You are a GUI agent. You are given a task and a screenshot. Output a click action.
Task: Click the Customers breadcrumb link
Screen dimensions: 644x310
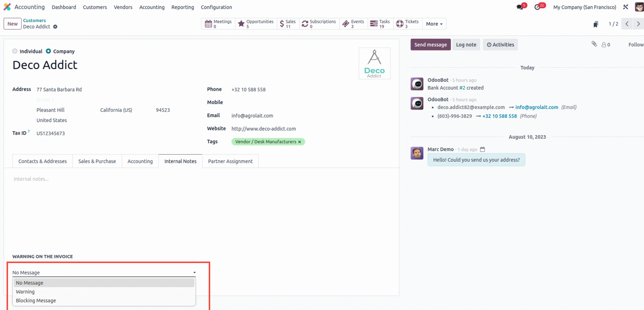click(35, 20)
